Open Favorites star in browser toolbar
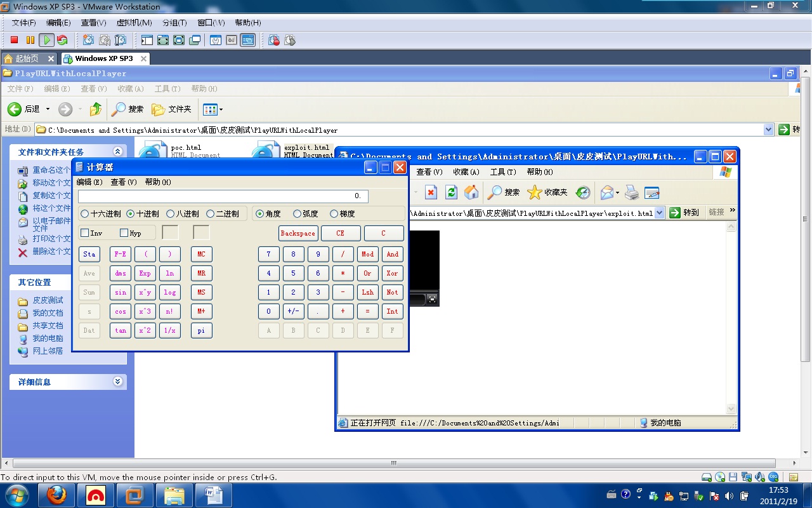This screenshot has width=812, height=508. click(x=547, y=192)
